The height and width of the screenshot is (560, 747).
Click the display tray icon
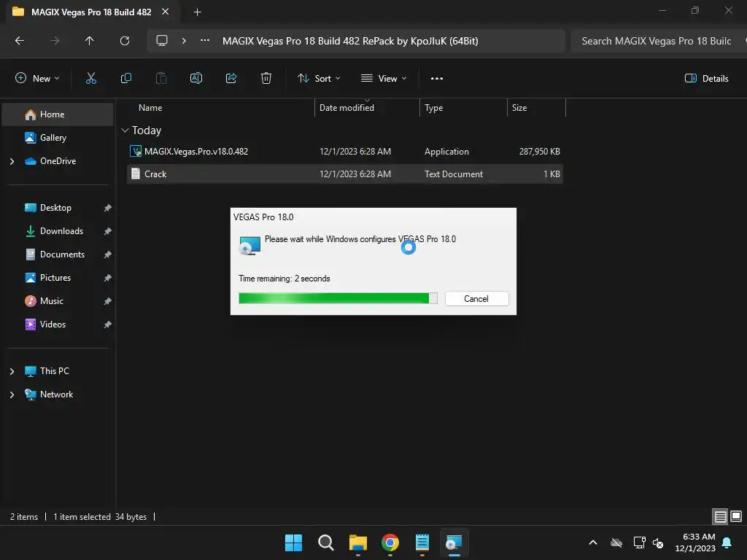pyautogui.click(x=638, y=542)
